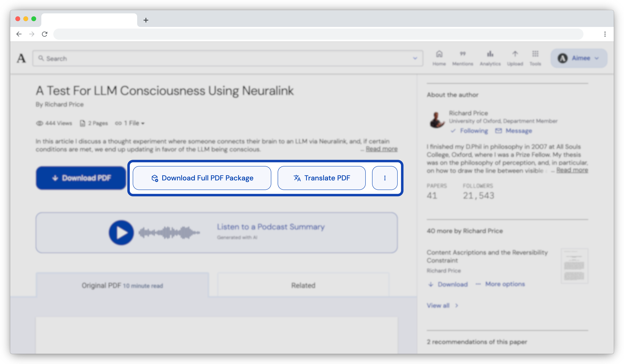Open the Tools grid menu
This screenshot has width=624, height=364.
point(535,58)
